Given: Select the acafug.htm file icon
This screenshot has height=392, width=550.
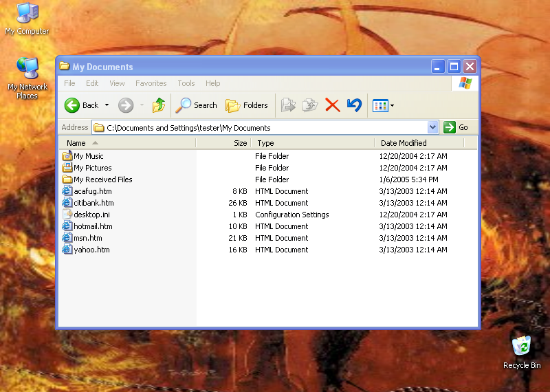Looking at the screenshot, I should coord(67,191).
